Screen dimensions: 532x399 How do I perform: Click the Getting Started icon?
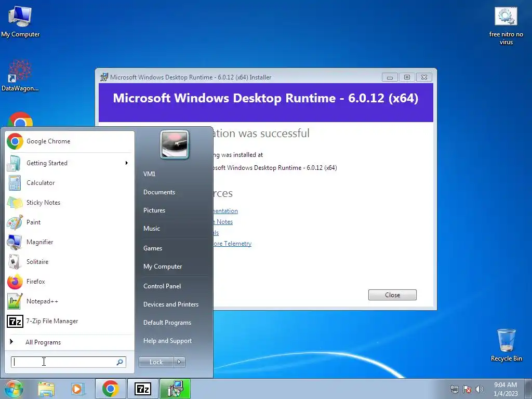pos(14,163)
